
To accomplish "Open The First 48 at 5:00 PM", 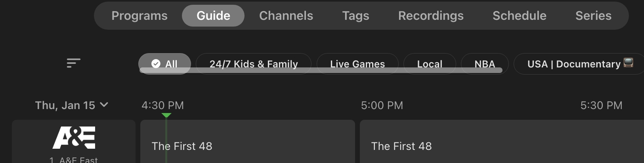I will 501,146.
